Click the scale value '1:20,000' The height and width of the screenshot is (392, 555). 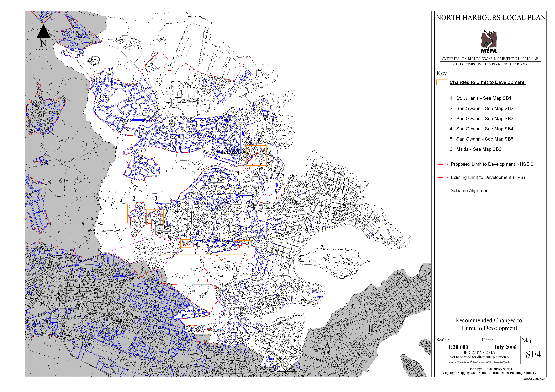[458, 347]
